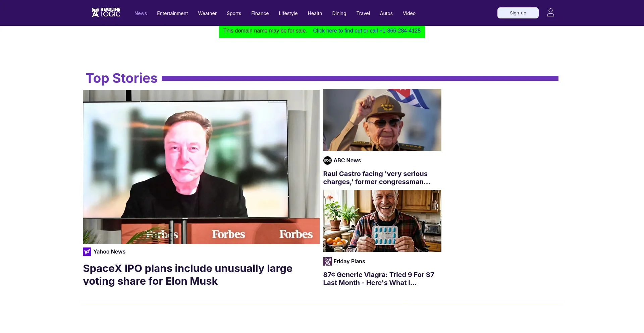Go to the Entertainment section

(172, 13)
